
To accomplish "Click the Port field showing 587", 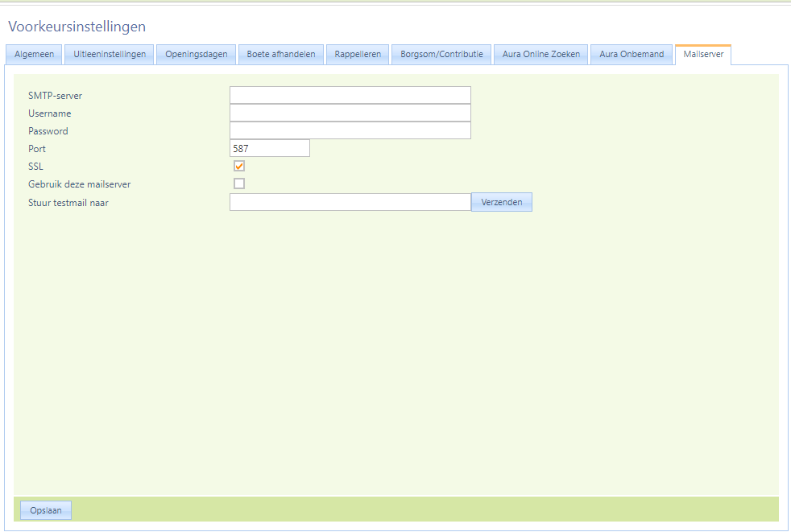I will click(269, 149).
